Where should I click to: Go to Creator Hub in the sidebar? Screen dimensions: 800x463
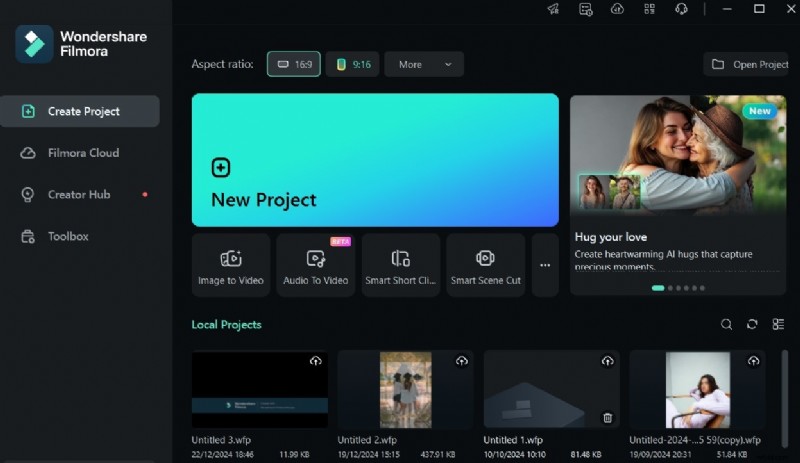[79, 195]
